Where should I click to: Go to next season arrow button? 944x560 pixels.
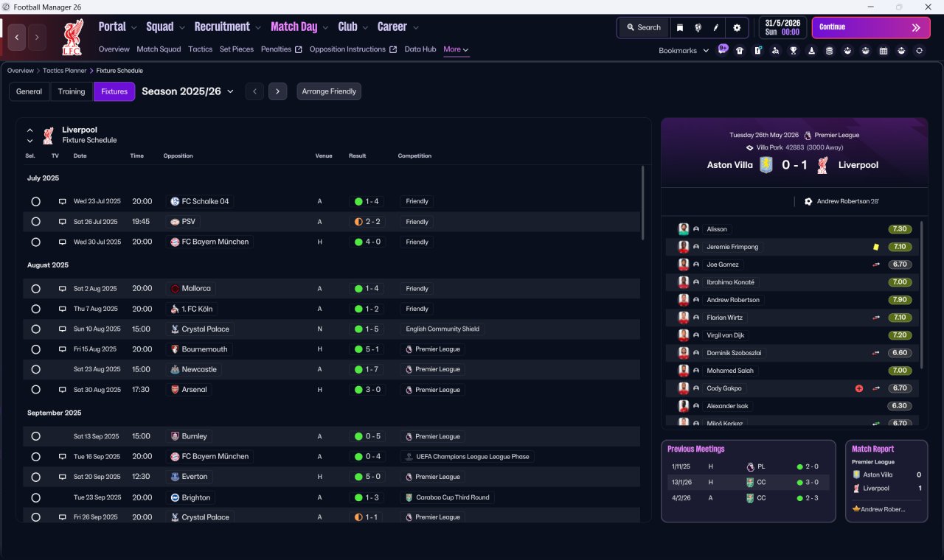click(277, 91)
